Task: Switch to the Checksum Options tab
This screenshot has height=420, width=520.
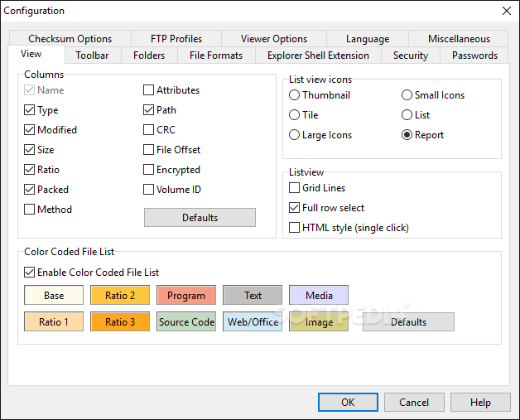Action: tap(70, 38)
